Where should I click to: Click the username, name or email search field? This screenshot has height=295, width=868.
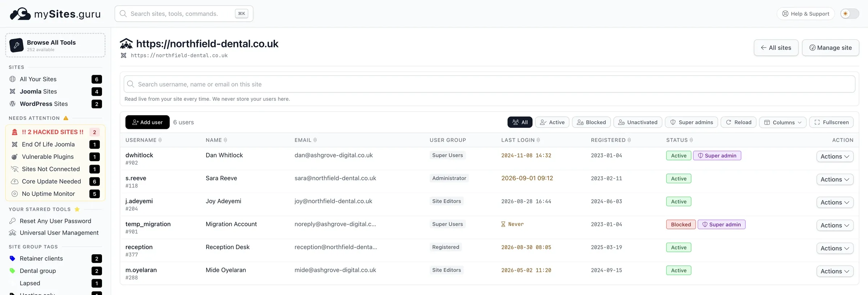(489, 84)
